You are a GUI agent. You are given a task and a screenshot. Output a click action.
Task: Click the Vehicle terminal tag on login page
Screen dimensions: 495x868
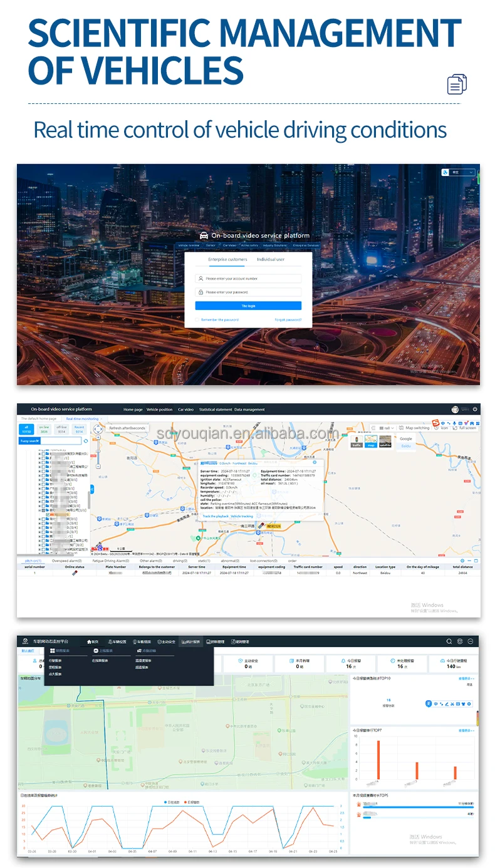[189, 245]
